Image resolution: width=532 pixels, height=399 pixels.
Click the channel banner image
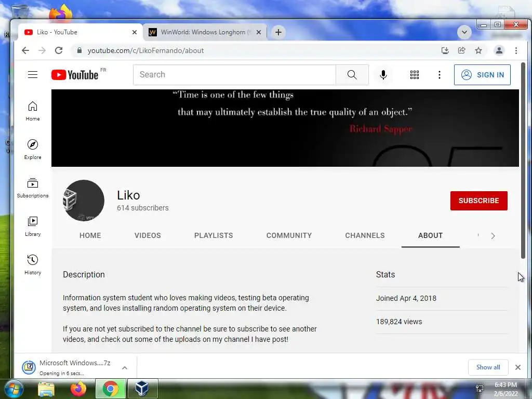[x=285, y=128]
